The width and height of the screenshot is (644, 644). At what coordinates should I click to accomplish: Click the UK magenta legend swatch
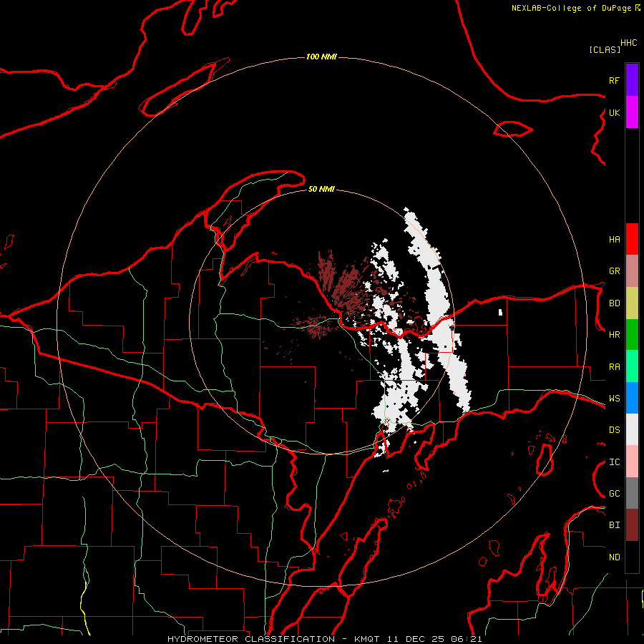tap(632, 112)
